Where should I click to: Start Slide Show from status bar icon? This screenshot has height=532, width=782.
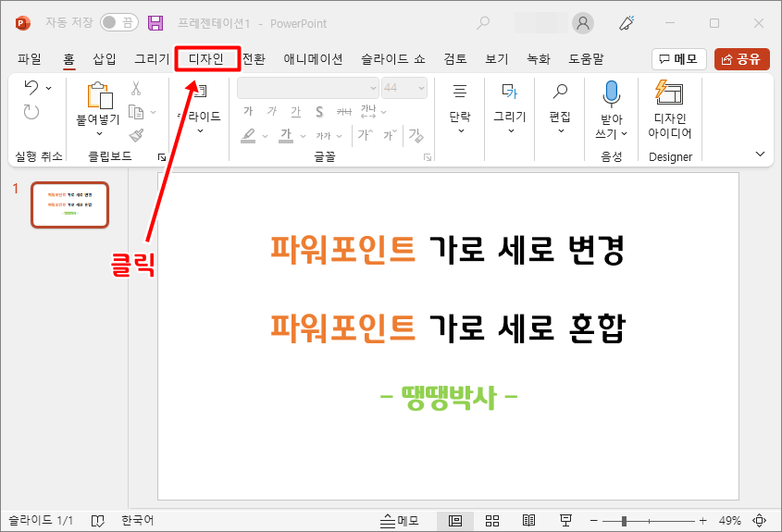(x=565, y=521)
